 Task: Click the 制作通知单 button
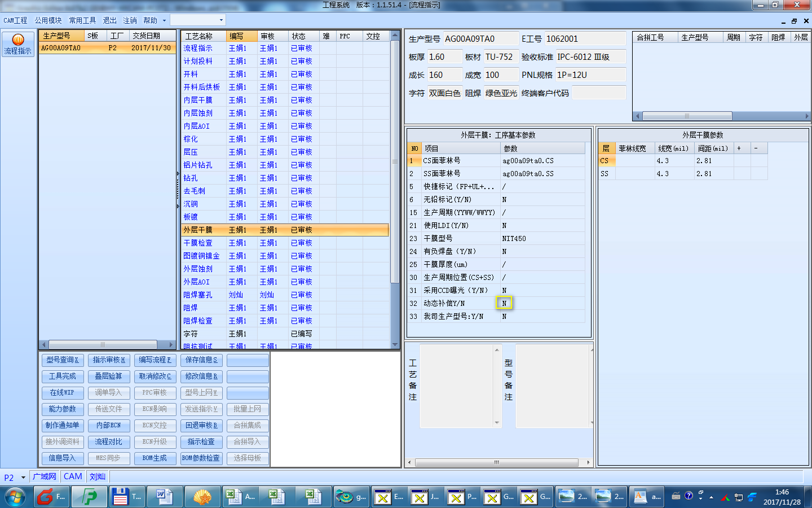point(63,426)
